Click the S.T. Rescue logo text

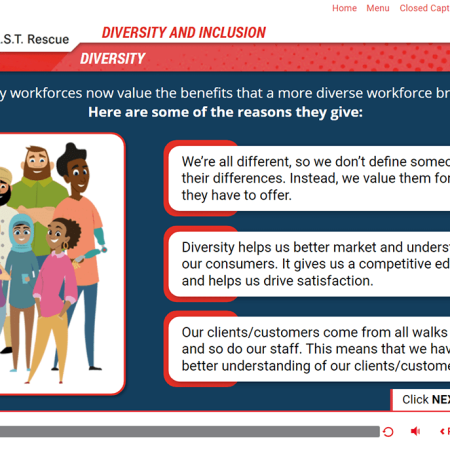(35, 39)
